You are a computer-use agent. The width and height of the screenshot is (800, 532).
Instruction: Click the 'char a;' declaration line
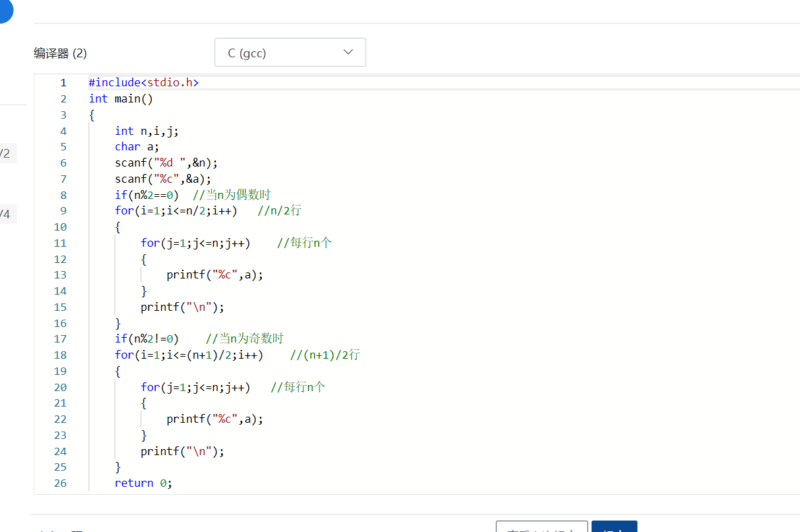click(x=137, y=147)
